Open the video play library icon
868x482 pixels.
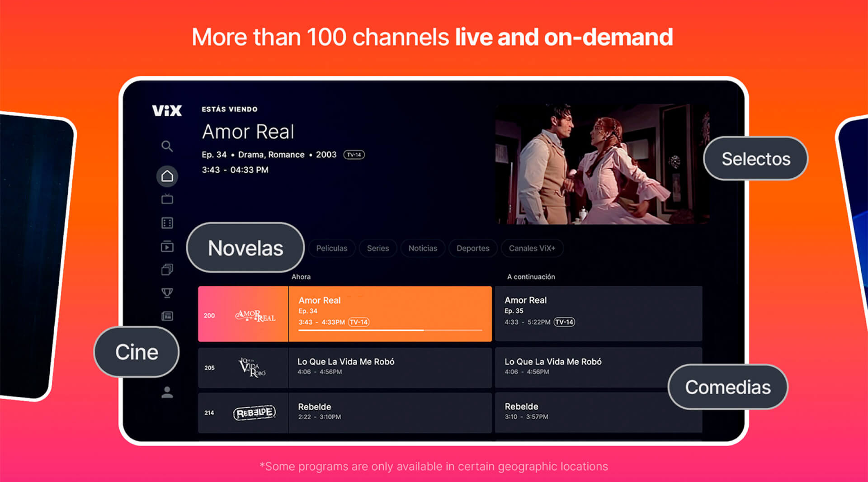(167, 246)
